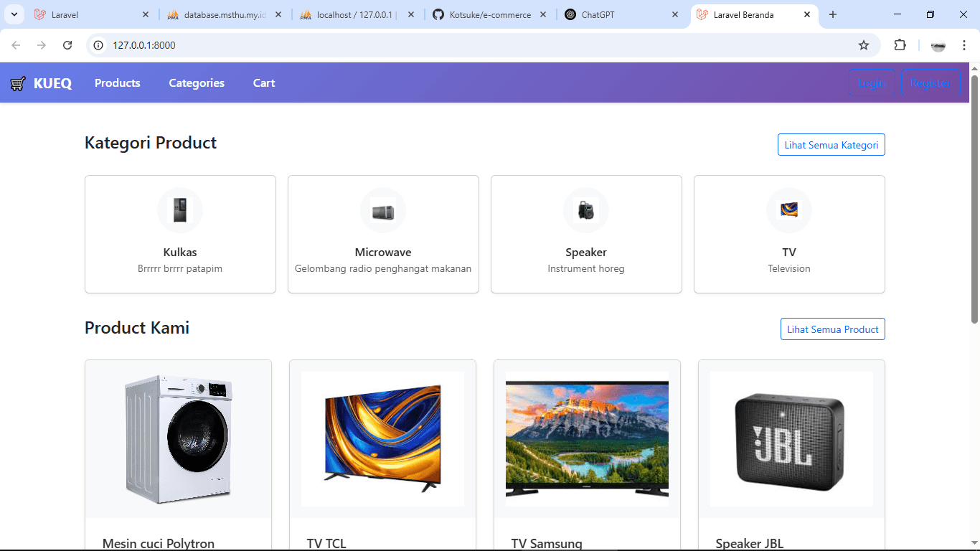980x551 pixels.
Task: Click the Login button
Action: pos(872,83)
